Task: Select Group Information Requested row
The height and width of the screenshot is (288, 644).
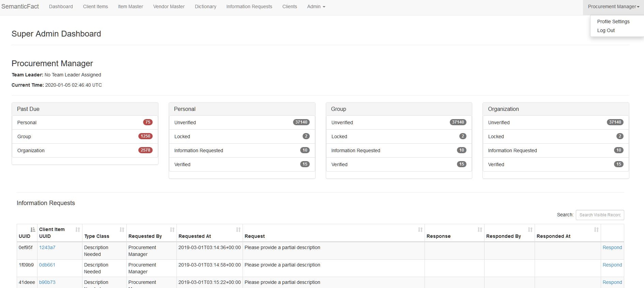Action: 399,150
